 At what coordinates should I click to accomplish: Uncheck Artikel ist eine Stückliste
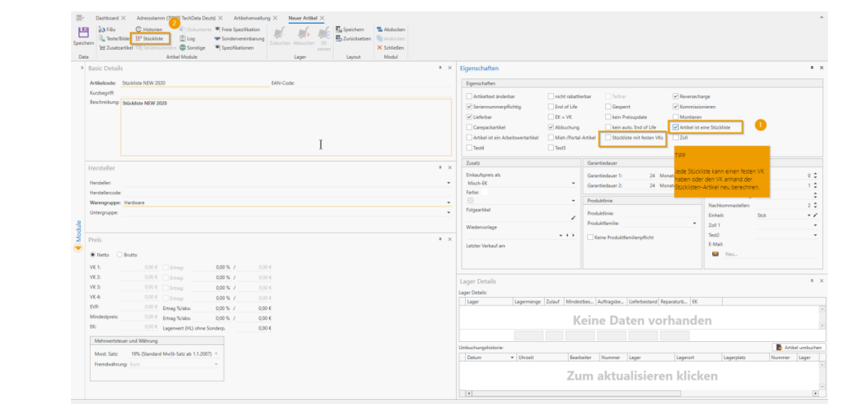click(675, 128)
